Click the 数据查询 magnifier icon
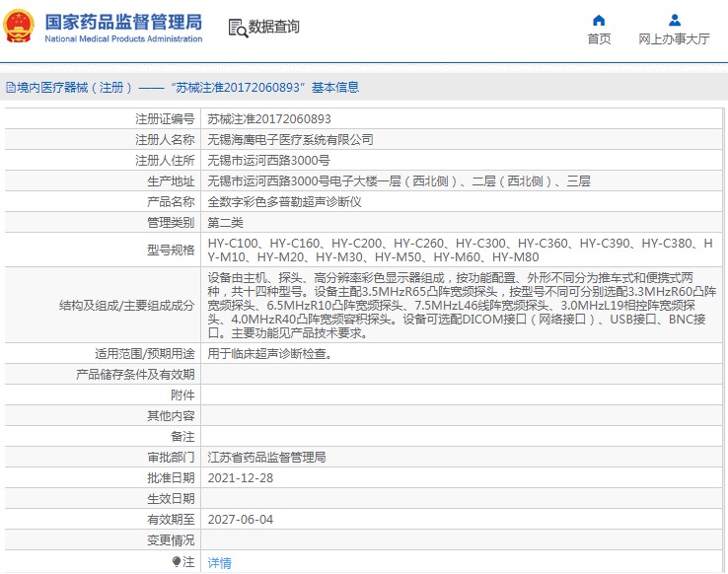The width and height of the screenshot is (728, 574). tap(238, 28)
